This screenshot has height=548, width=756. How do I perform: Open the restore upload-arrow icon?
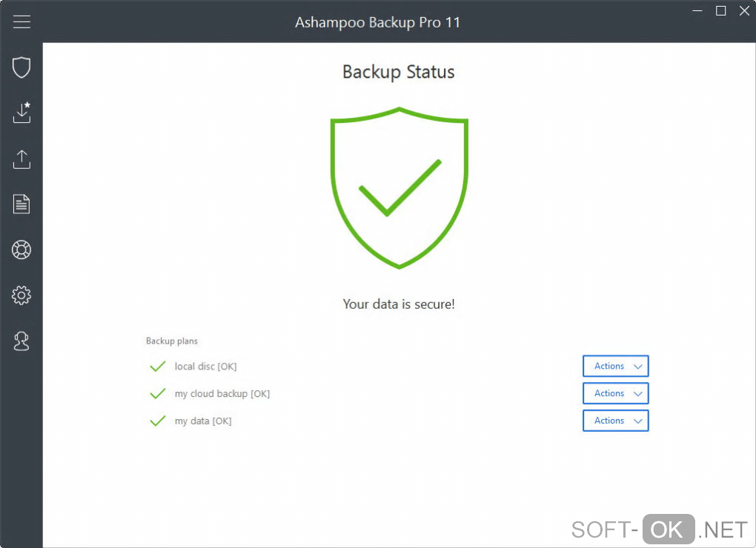point(21,158)
